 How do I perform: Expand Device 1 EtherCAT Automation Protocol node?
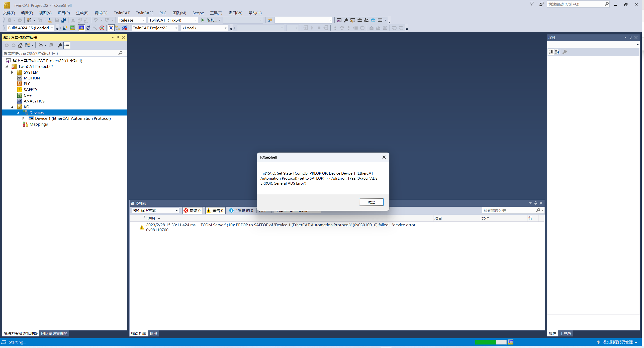[x=24, y=118]
